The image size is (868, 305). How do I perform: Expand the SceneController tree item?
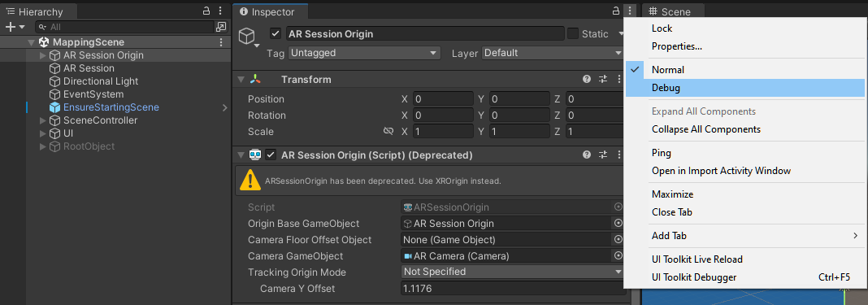(43, 120)
